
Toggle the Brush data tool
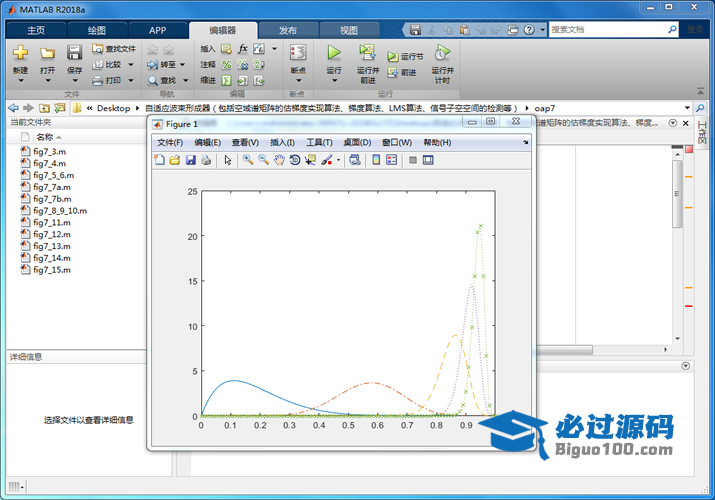point(327,160)
